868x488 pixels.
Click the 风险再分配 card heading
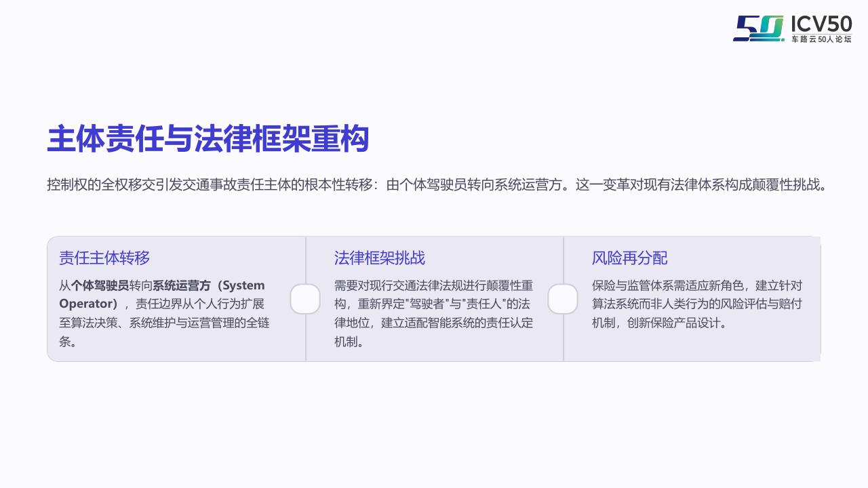629,258
